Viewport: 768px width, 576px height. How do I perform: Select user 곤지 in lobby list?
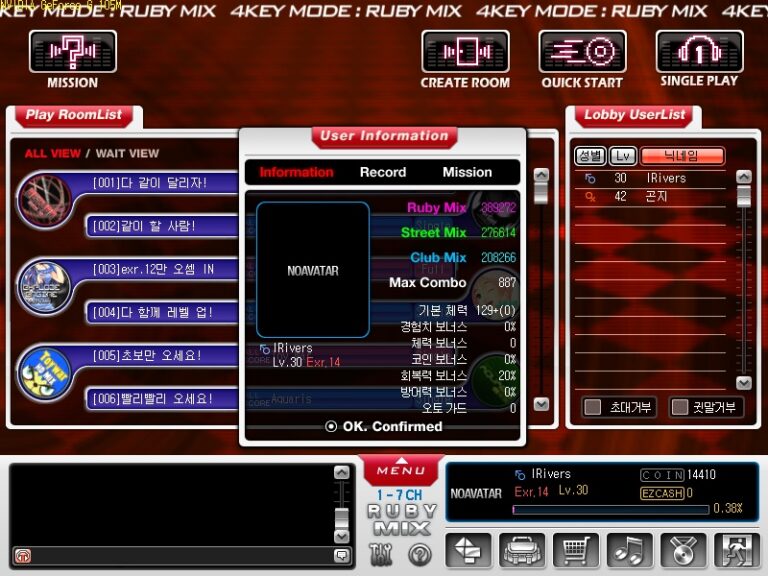tap(649, 197)
